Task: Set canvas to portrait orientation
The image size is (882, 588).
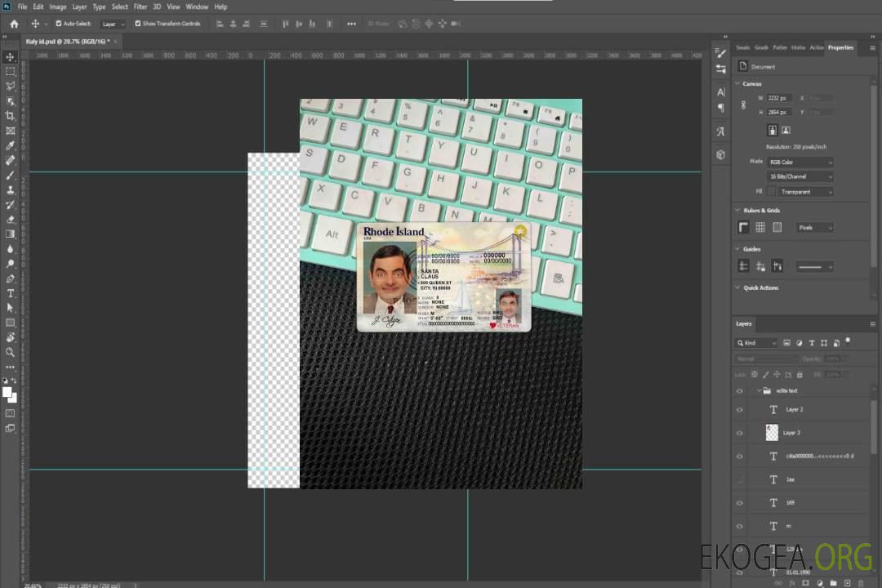Action: [773, 131]
